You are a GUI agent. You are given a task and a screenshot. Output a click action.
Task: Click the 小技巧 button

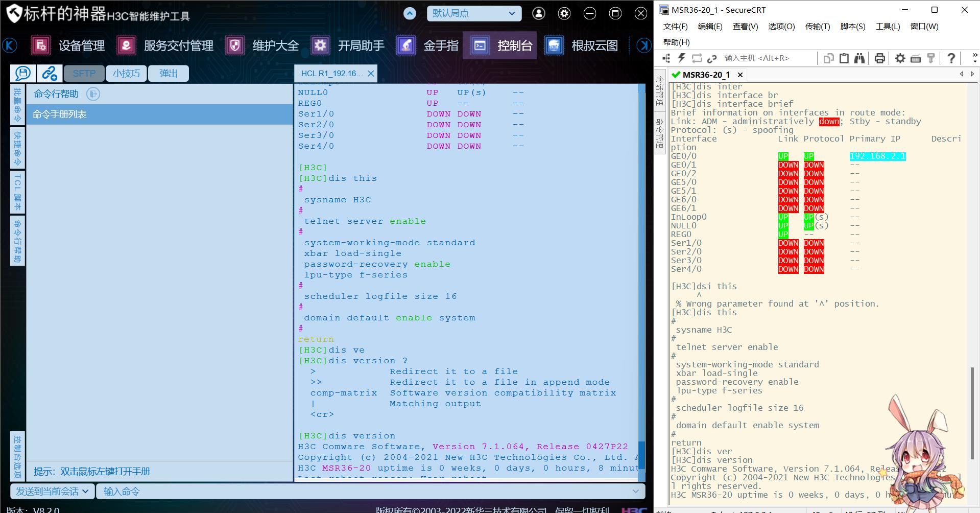click(126, 74)
